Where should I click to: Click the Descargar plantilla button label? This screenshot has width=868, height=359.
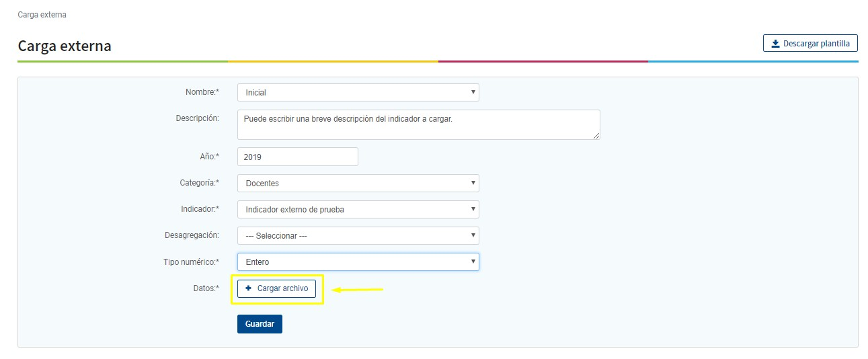click(817, 44)
